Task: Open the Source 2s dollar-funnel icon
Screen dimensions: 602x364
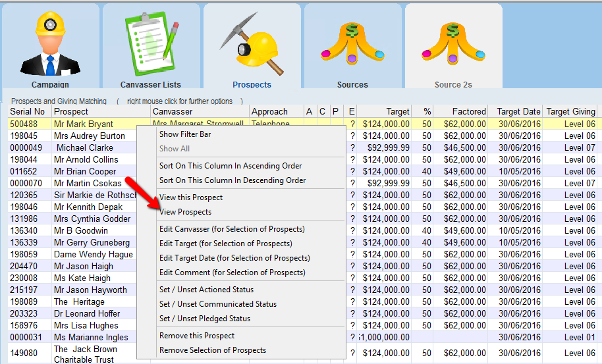Action: coord(453,43)
